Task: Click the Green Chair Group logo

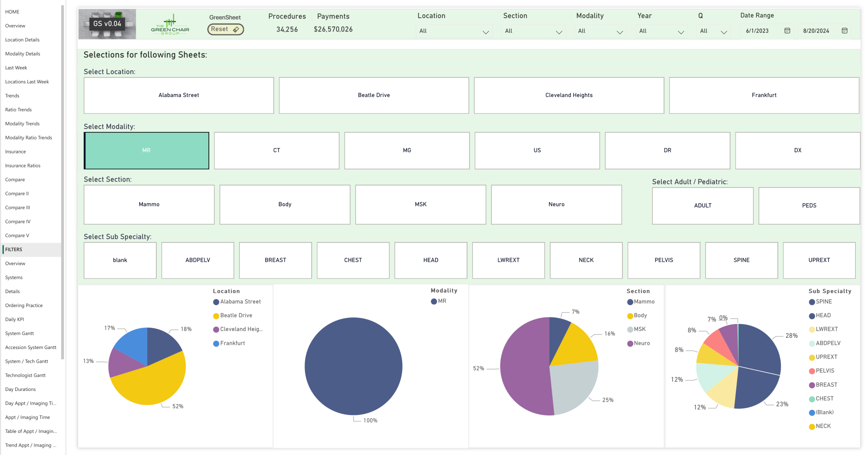Action: (170, 24)
